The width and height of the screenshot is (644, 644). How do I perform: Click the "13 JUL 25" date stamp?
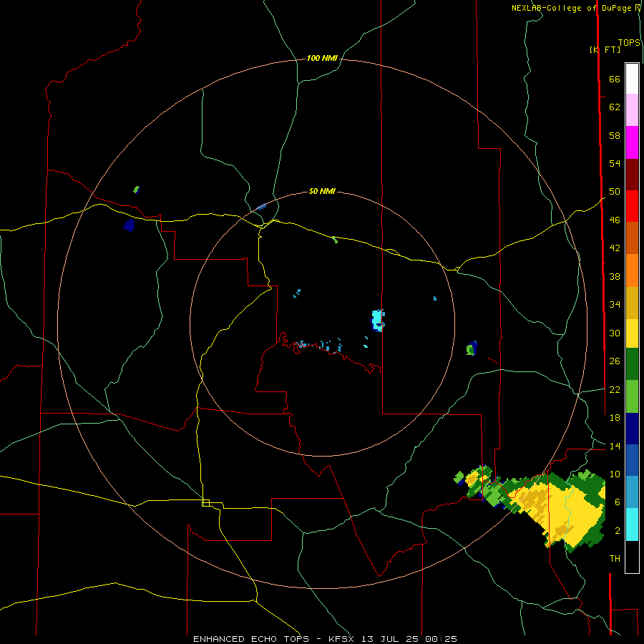pos(390,639)
